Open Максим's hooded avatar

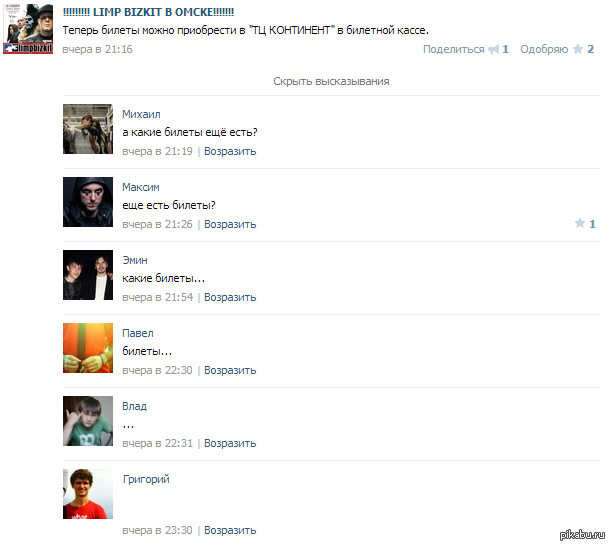coord(88,202)
